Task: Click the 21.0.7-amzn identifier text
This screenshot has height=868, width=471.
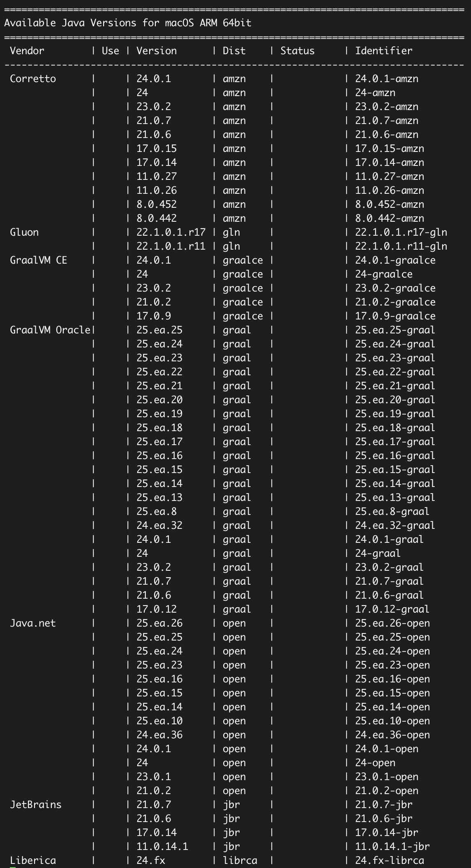Action: [386, 121]
